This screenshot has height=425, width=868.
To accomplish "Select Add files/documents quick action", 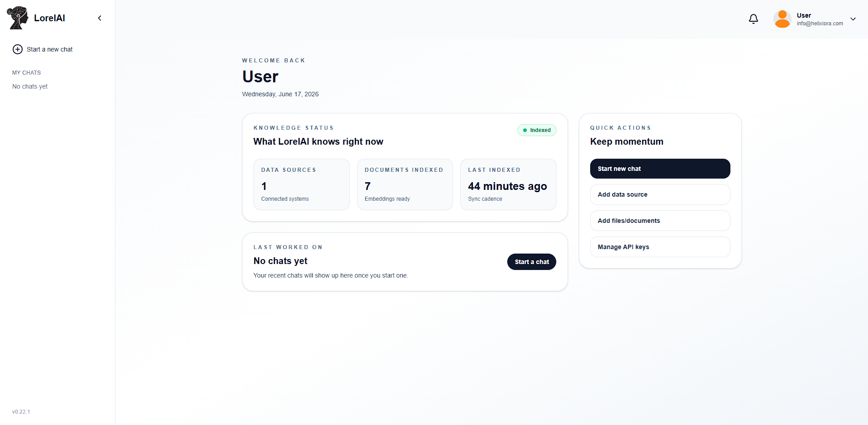I will click(660, 221).
